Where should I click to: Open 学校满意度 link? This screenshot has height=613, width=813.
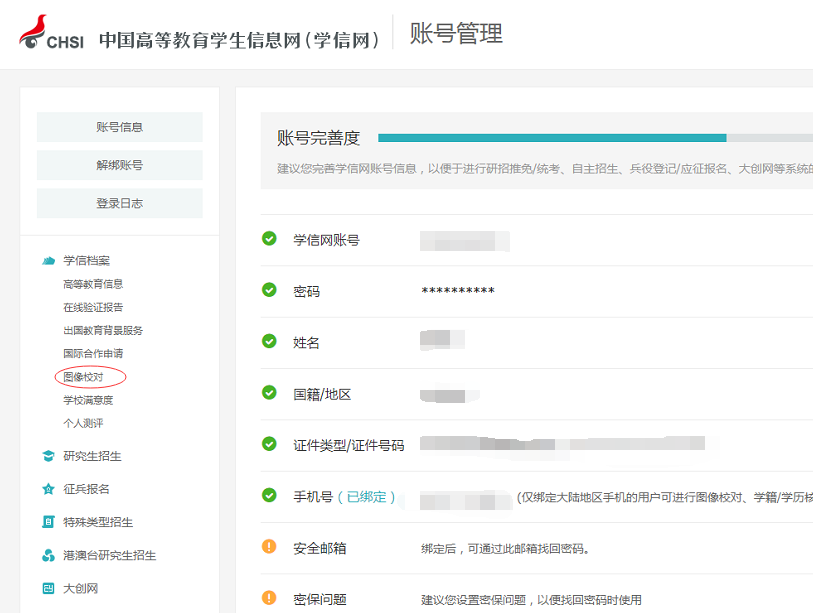(88, 400)
